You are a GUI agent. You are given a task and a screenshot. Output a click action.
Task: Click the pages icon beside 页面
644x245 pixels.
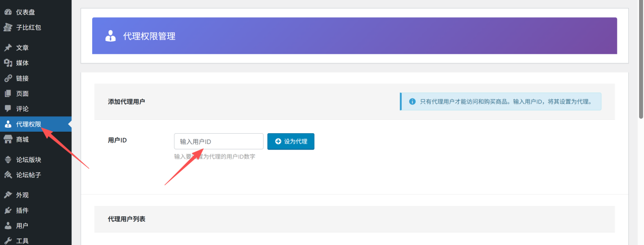coord(8,94)
